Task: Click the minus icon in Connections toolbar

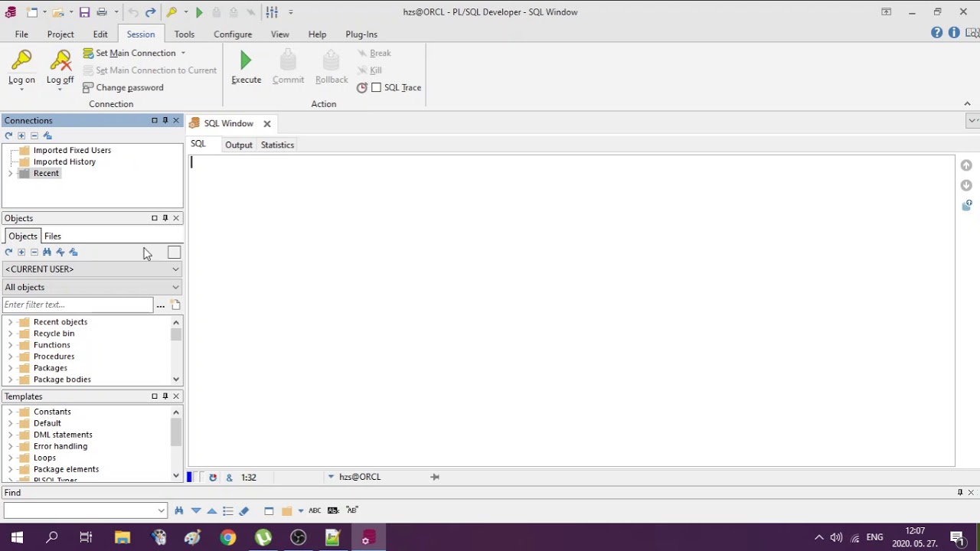Action: (34, 135)
